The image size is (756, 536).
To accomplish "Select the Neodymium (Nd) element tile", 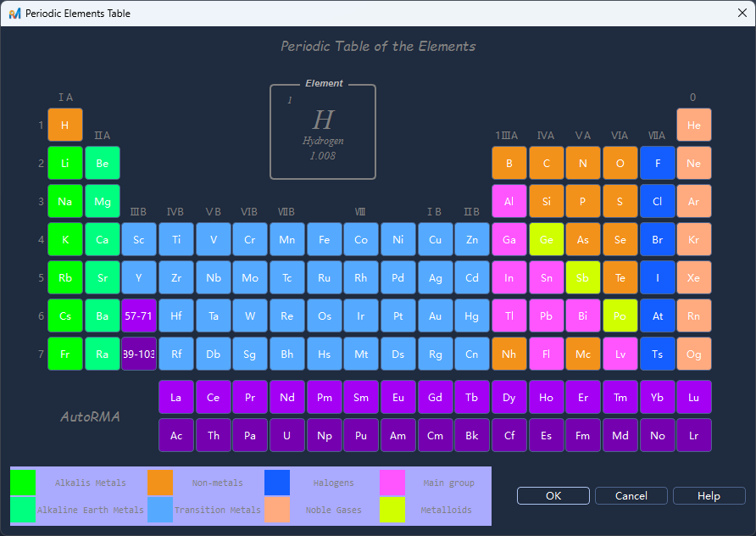I will point(286,397).
